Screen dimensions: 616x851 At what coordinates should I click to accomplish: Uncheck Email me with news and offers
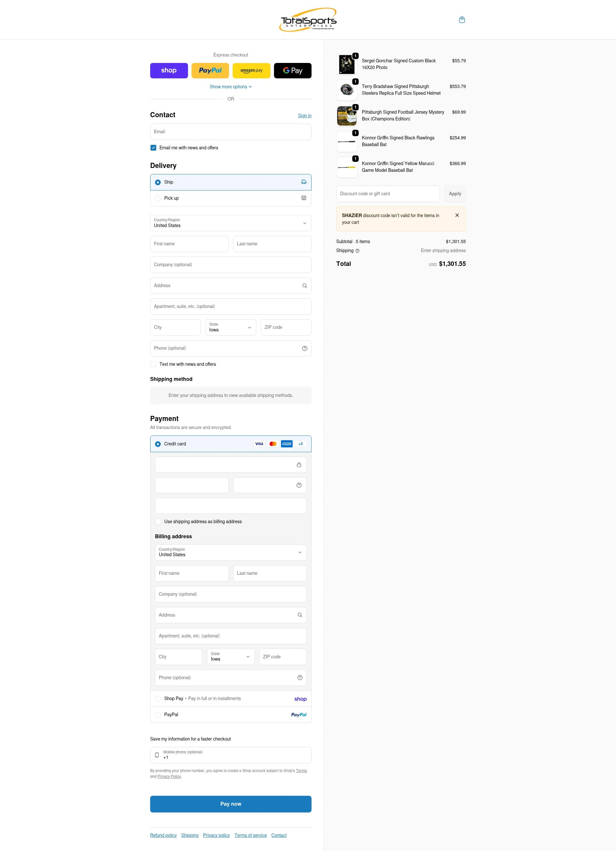[153, 148]
